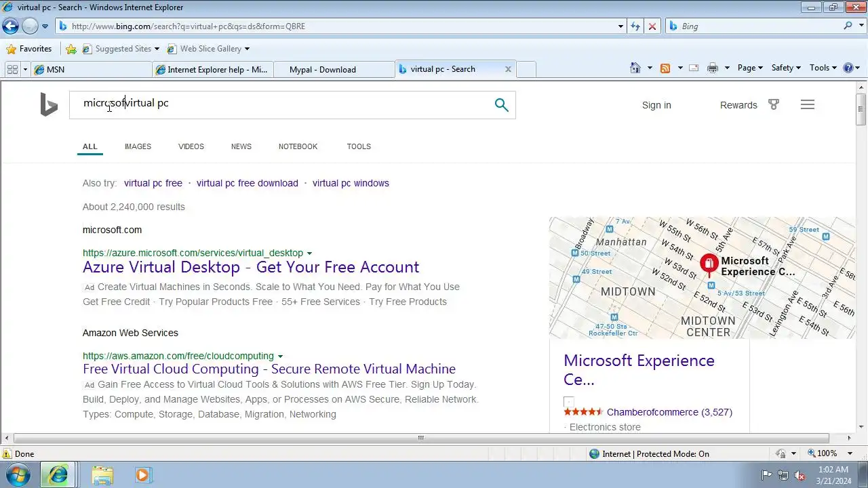Switch to the MSN tab

coord(92,69)
